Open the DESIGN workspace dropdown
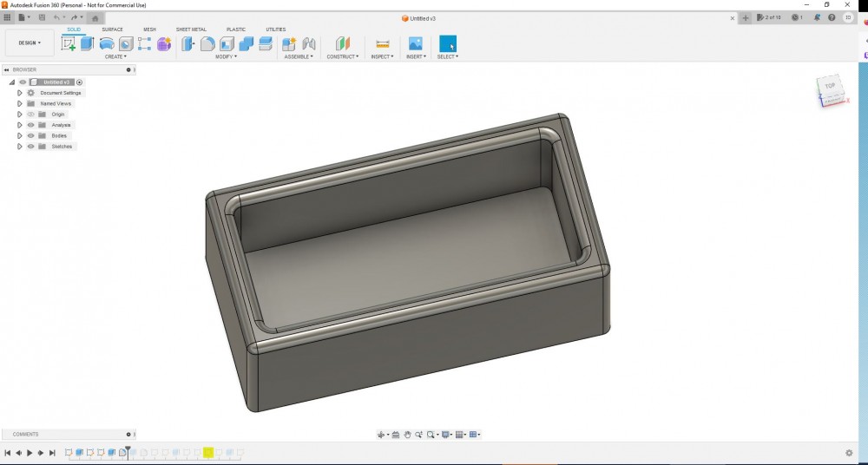 click(30, 43)
